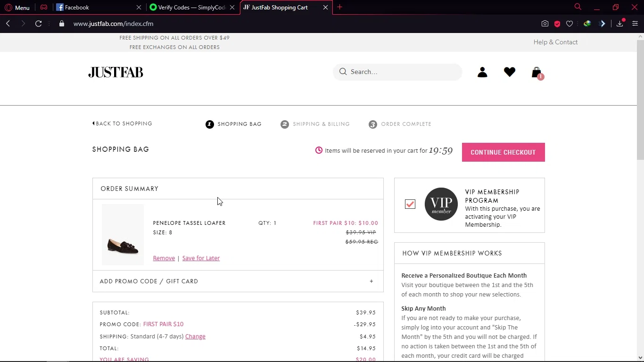
Task: Uncheck the VIP Membership Program checkbox
Action: (x=410, y=204)
